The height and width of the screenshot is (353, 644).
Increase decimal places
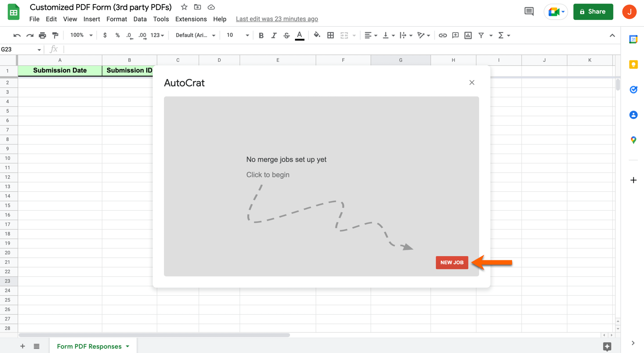click(142, 35)
